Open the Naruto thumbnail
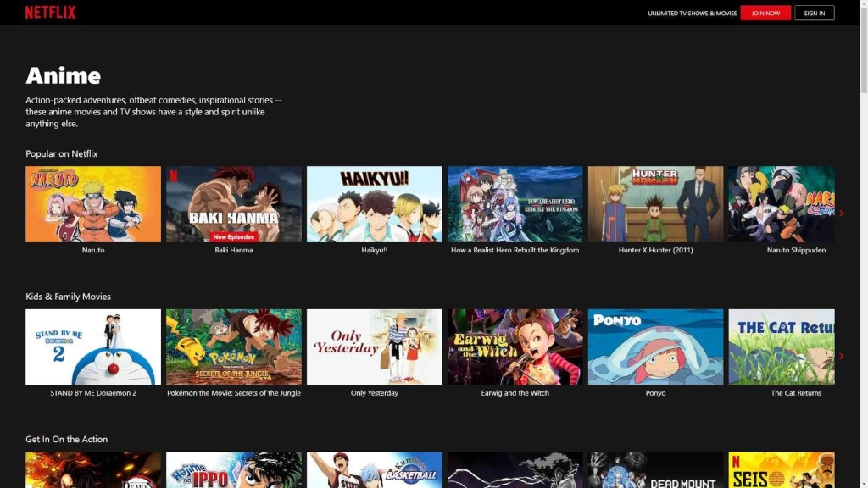The height and width of the screenshot is (488, 868). (x=93, y=204)
